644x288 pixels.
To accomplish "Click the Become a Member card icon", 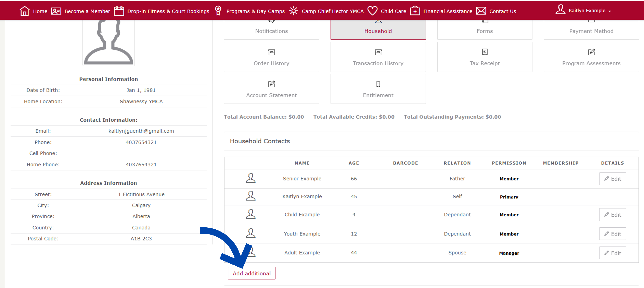I will [x=56, y=11].
